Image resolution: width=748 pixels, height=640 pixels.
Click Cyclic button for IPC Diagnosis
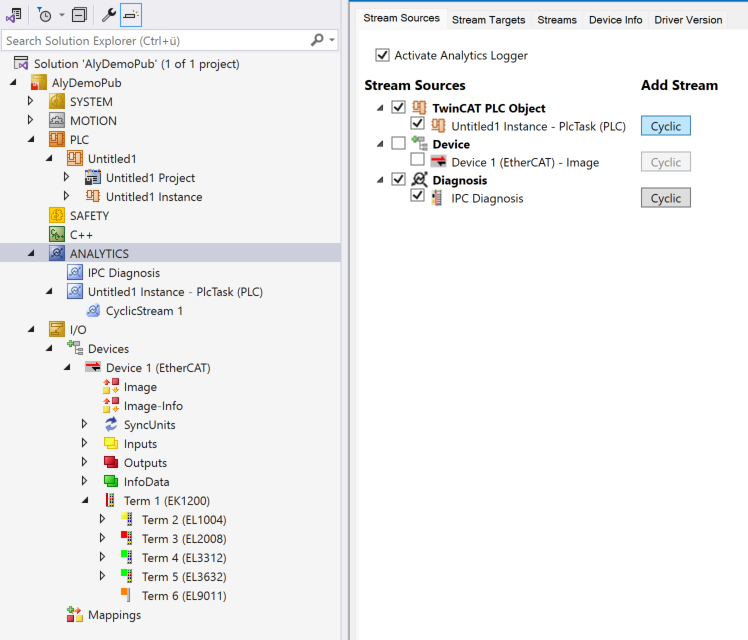click(665, 198)
